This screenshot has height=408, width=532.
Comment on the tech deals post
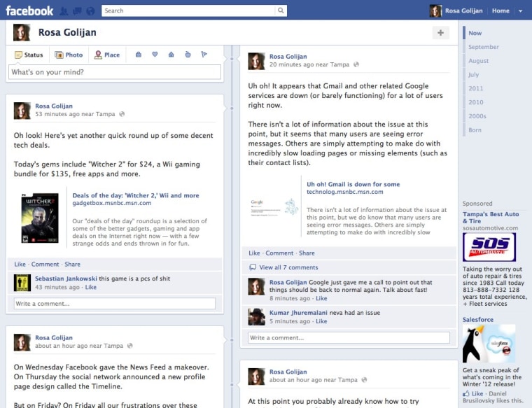click(45, 265)
